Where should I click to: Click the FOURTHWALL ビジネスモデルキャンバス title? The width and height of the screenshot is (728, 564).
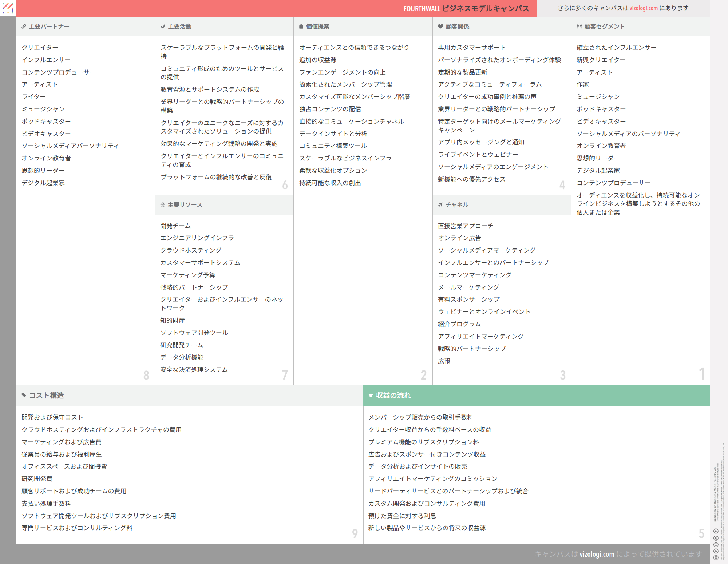(466, 8)
